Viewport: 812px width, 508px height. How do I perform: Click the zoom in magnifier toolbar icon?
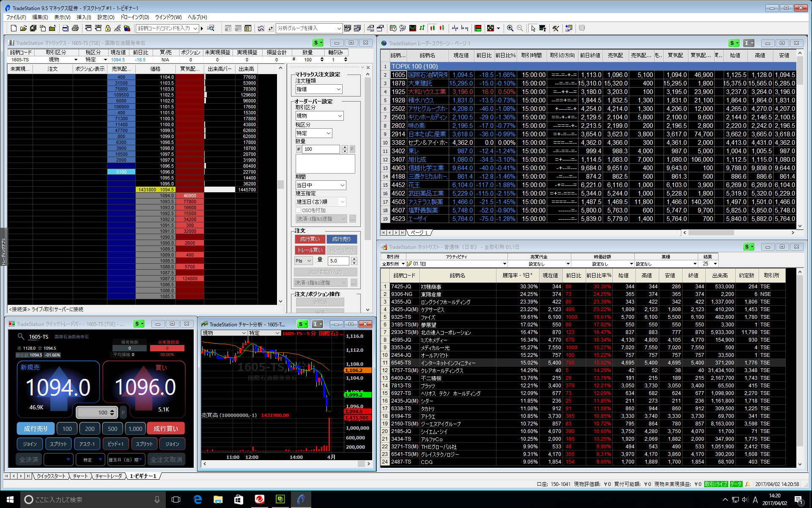tap(510, 28)
